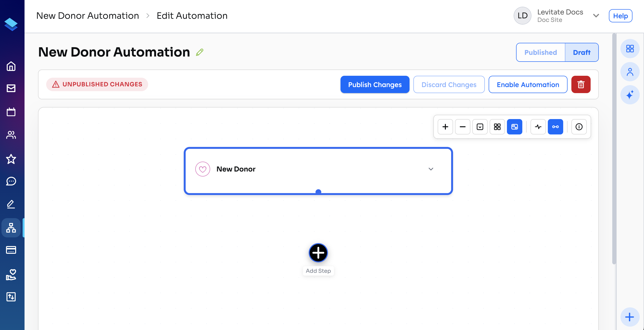
Task: Switch to the Published tab
Action: coord(541,52)
